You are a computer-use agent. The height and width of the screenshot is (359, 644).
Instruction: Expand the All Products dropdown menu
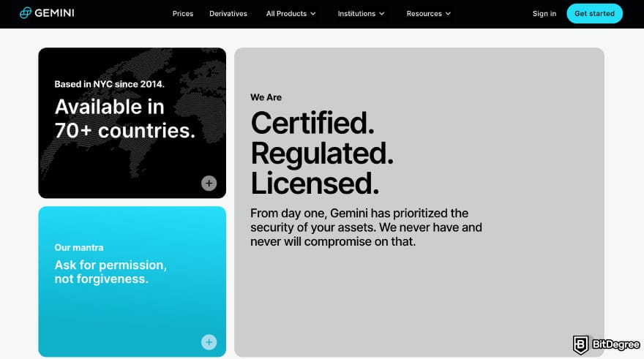tap(291, 14)
